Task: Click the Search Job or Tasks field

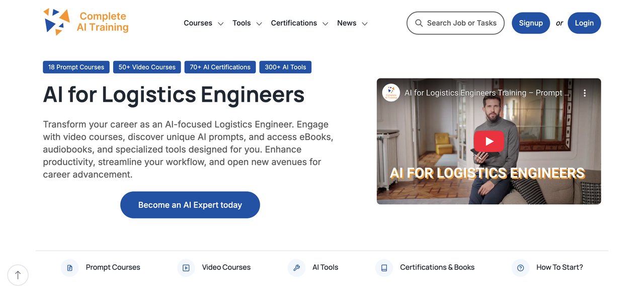Action: (455, 23)
